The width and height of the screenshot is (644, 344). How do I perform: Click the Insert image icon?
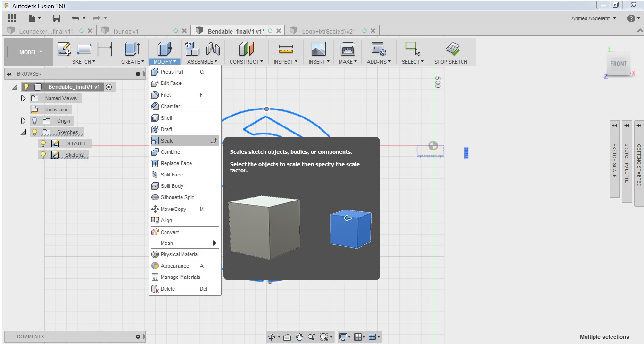[x=319, y=49]
